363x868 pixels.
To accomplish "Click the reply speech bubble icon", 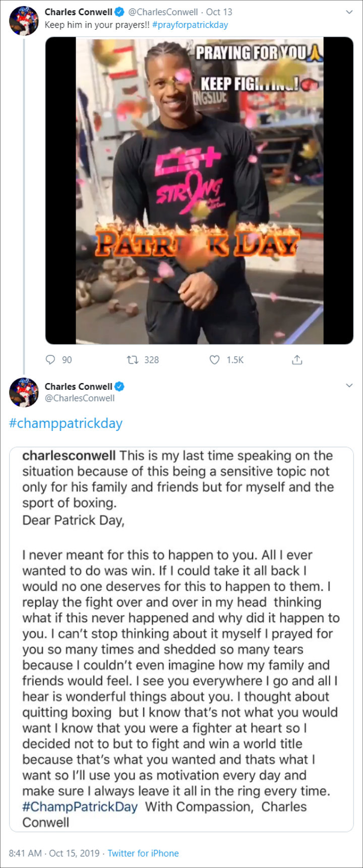I will coord(50,360).
